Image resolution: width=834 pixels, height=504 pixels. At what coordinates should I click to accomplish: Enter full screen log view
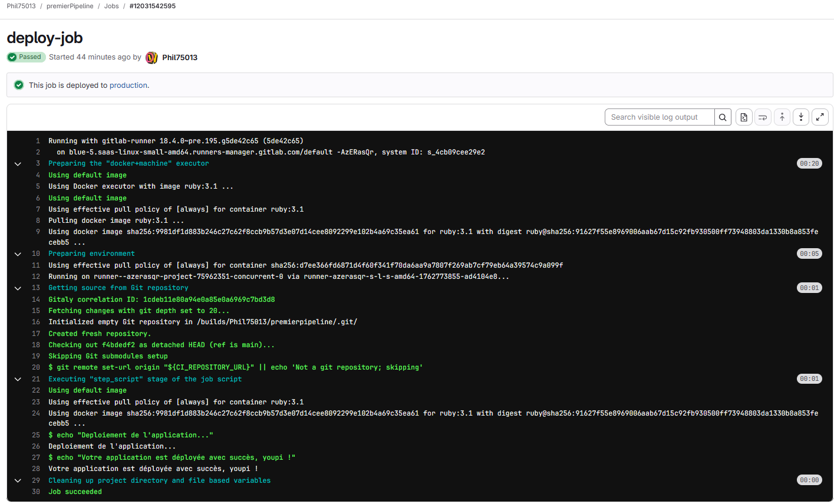[820, 117]
